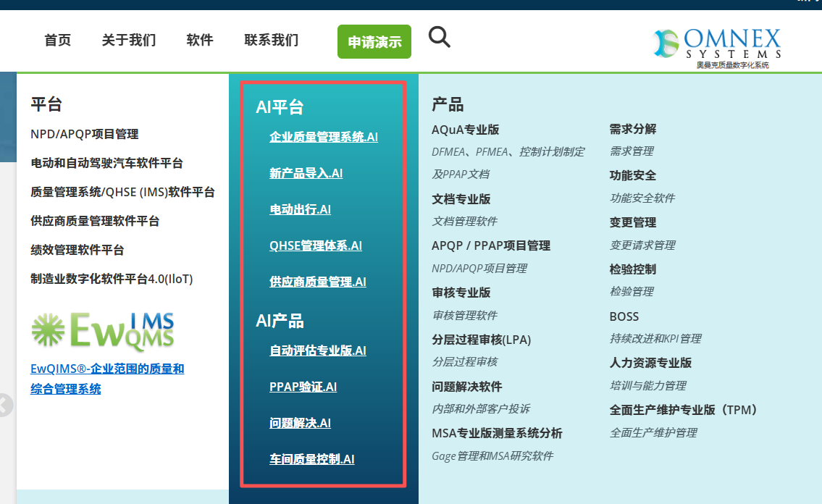822x504 pixels.
Task: Select 人力资源专业版 product
Action: (650, 363)
